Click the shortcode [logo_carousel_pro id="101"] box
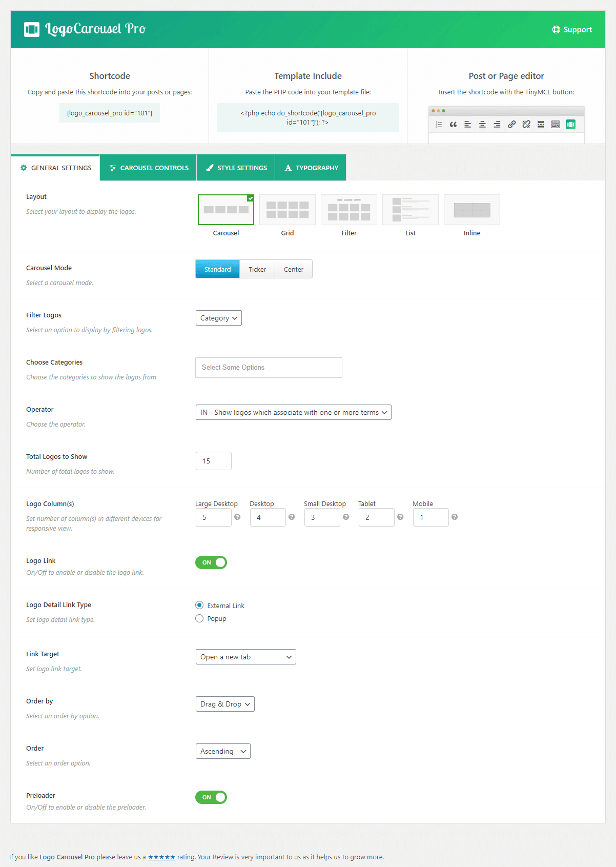This screenshot has width=616, height=867. click(110, 113)
